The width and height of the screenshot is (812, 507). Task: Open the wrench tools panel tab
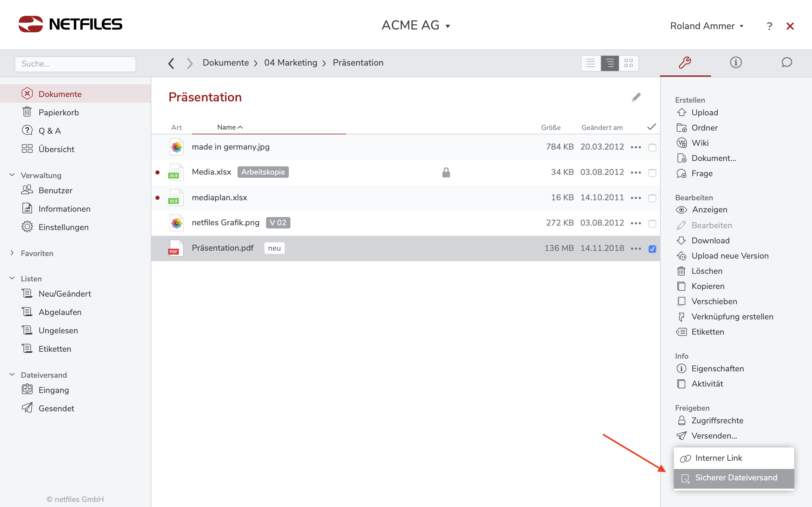[685, 63]
